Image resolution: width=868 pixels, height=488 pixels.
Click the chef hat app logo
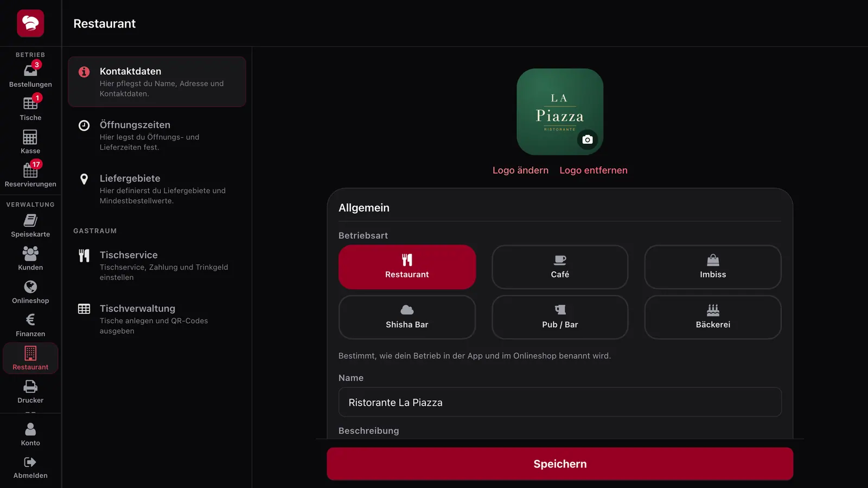30,23
